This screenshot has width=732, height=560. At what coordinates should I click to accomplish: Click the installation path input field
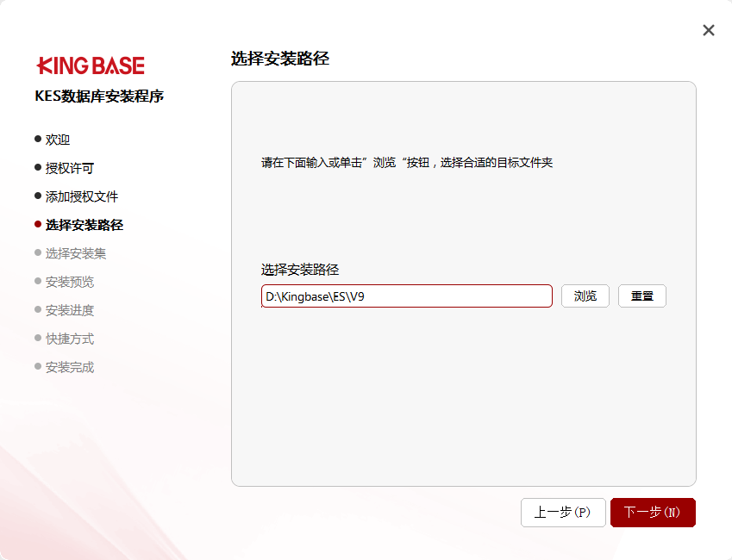(407, 296)
